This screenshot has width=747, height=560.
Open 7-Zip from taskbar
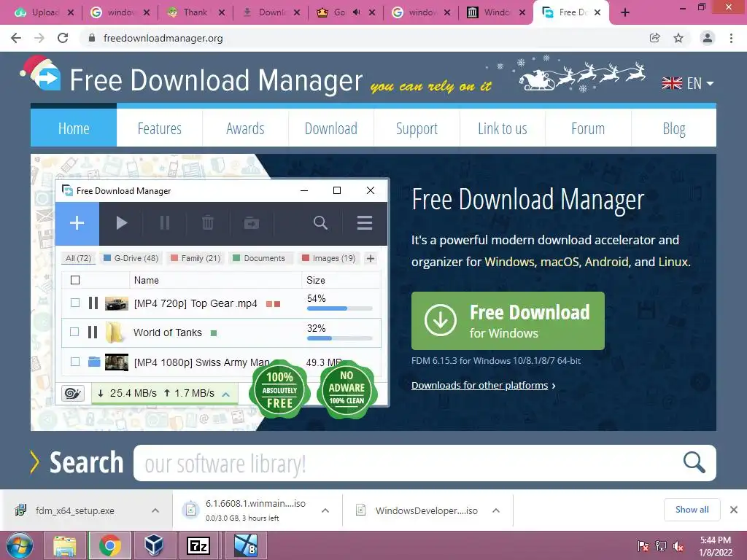click(198, 545)
